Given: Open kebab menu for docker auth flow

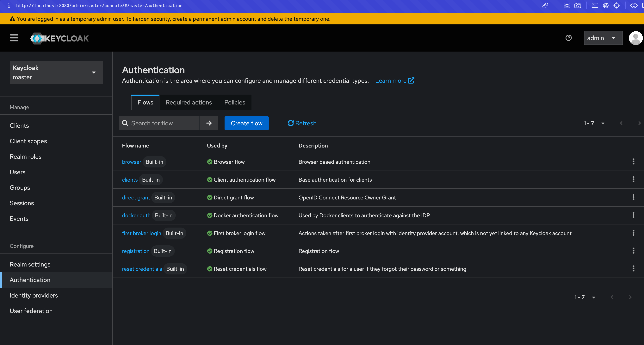Looking at the screenshot, I should (x=633, y=215).
